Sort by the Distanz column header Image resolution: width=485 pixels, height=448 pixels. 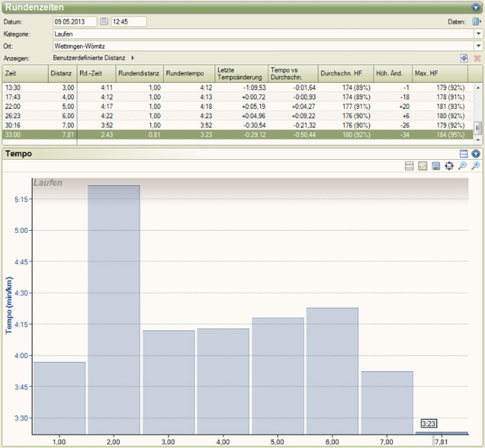pyautogui.click(x=63, y=73)
